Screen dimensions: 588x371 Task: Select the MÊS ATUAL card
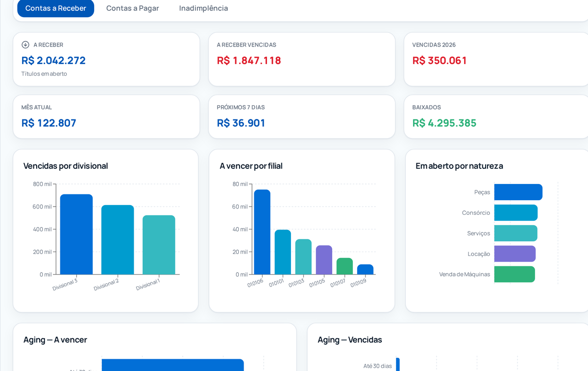[x=106, y=116]
